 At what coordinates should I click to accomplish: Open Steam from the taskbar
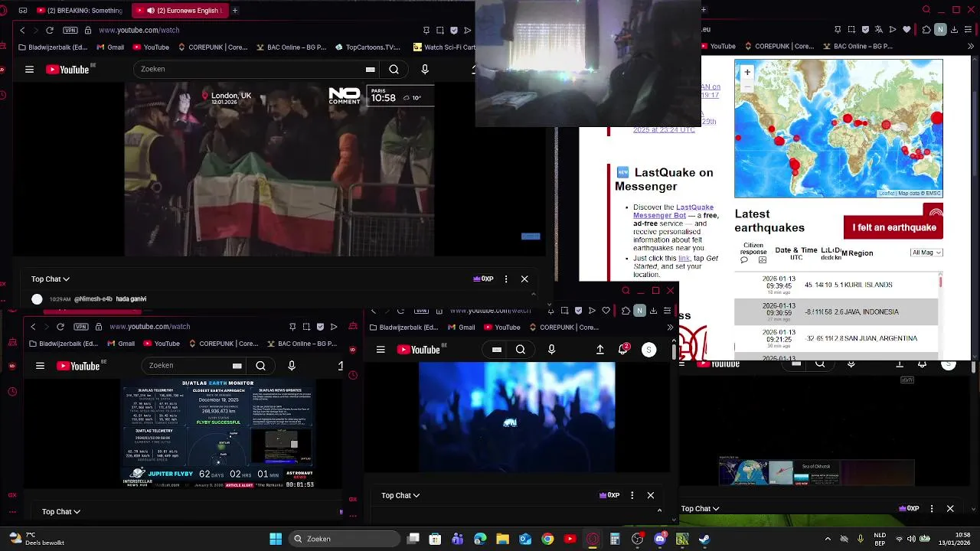pyautogui.click(x=704, y=539)
